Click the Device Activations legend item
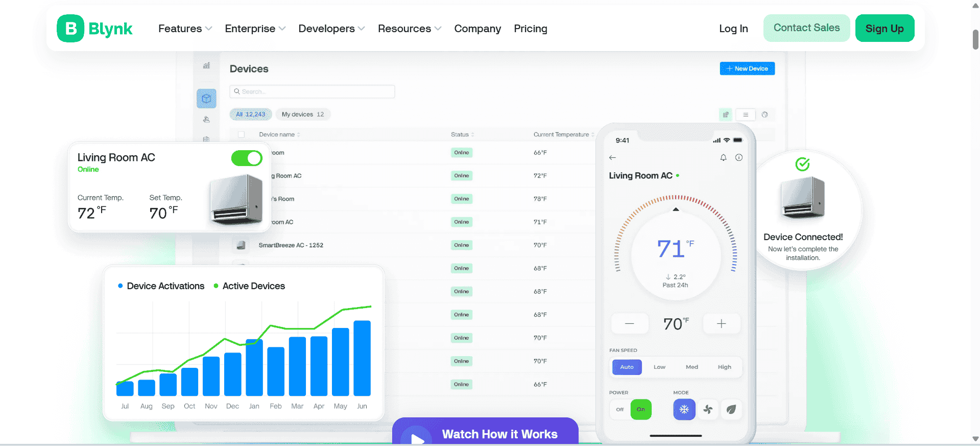This screenshot has width=980, height=446. tap(161, 286)
